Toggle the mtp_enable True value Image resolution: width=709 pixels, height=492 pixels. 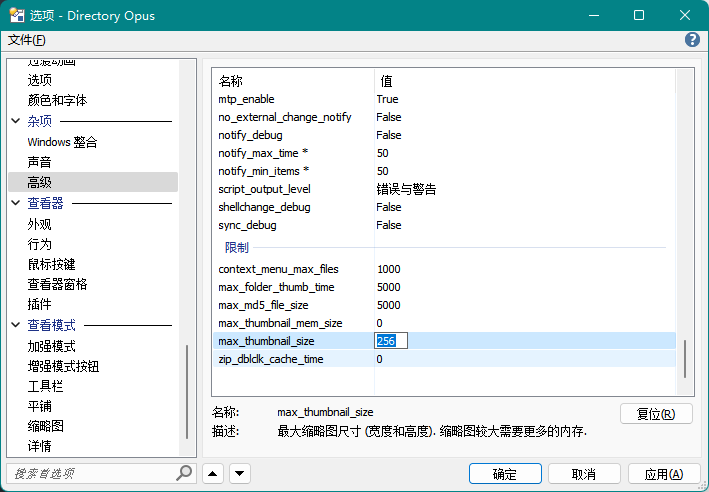click(387, 99)
